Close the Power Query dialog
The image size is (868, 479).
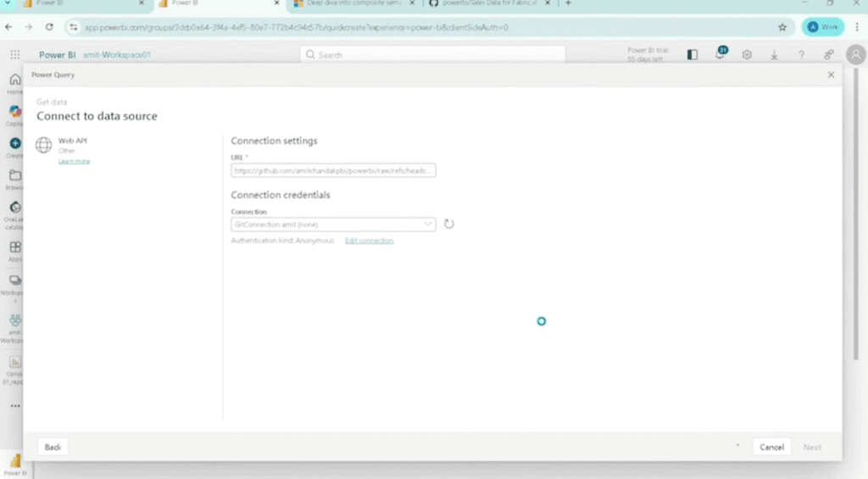831,75
